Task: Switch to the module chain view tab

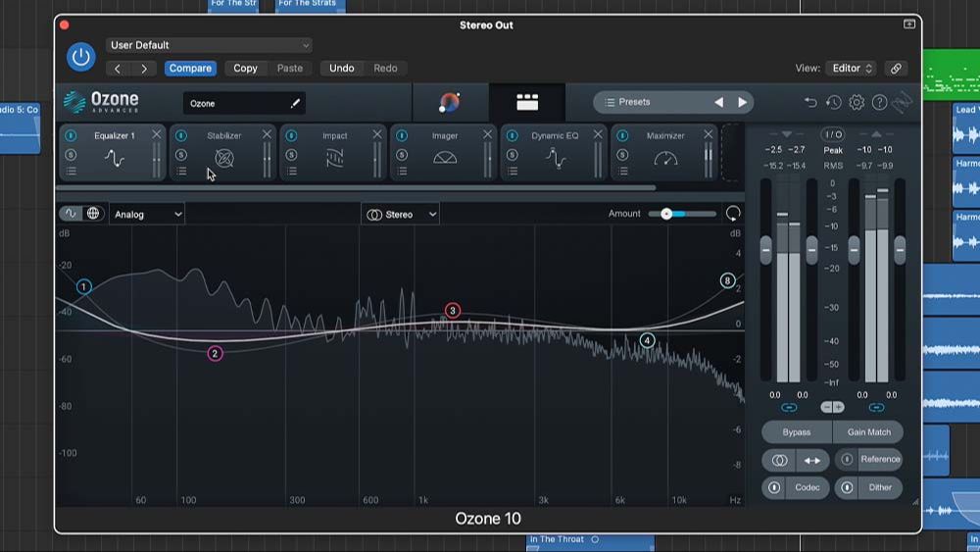Action: [527, 102]
